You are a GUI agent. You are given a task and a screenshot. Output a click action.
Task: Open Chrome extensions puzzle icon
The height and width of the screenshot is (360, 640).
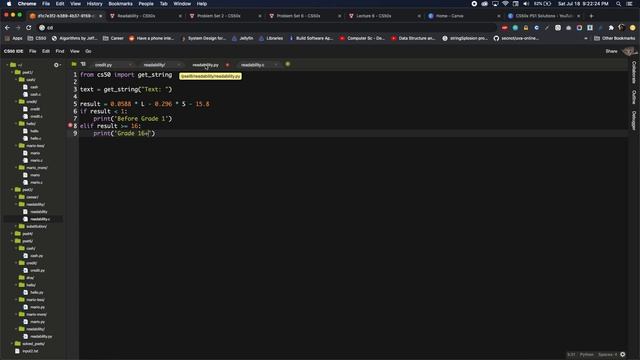611,28
